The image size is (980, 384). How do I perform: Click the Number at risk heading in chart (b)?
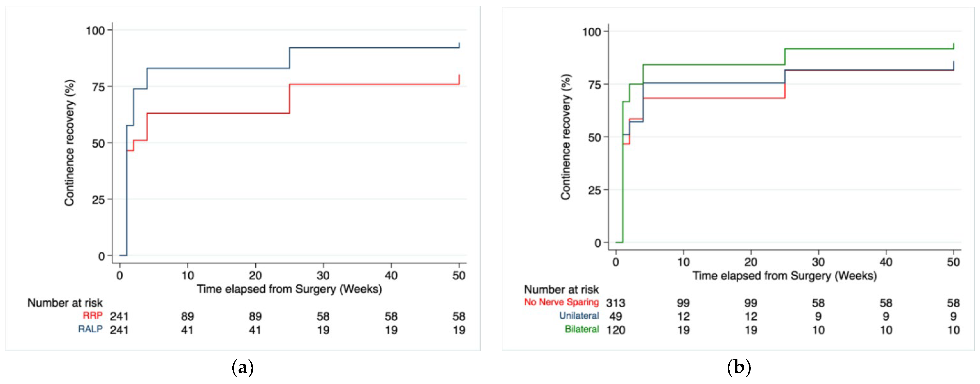tap(561, 290)
